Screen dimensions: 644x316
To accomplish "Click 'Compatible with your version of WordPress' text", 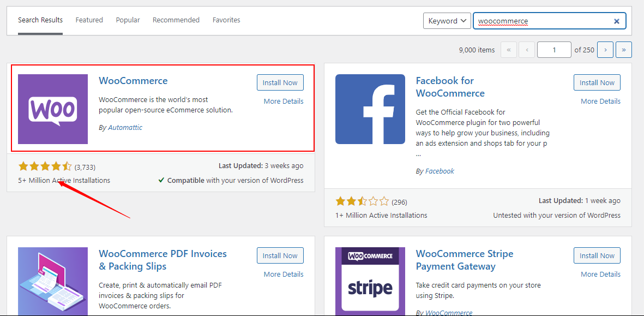I will click(x=231, y=180).
